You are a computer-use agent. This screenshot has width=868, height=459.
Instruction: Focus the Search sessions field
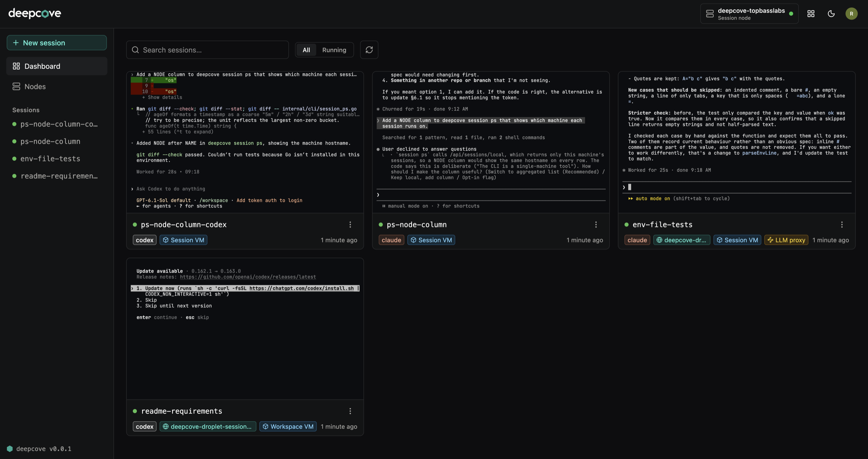pos(207,50)
